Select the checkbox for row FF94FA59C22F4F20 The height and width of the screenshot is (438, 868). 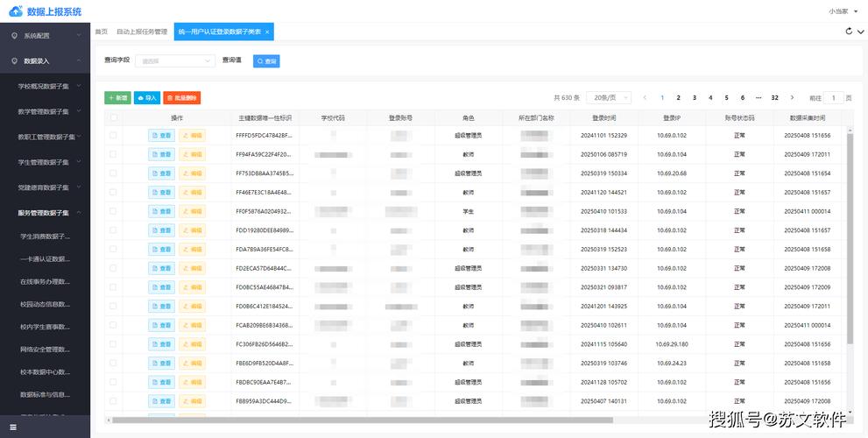coord(113,154)
